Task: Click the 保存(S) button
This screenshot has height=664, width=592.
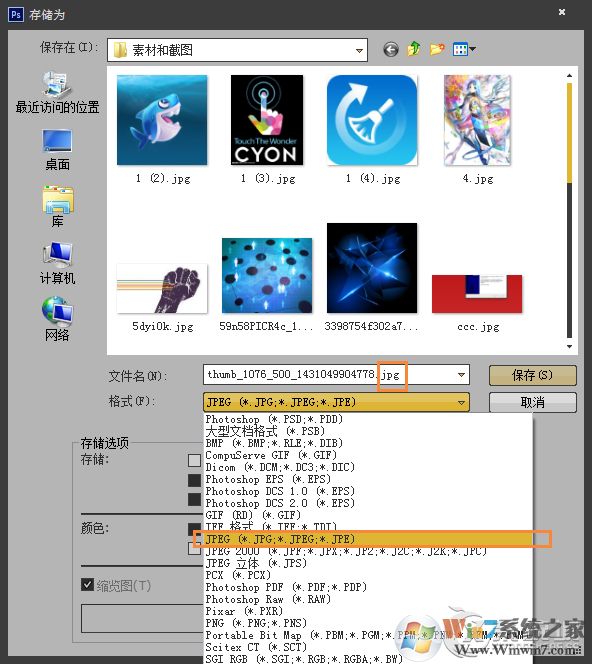Action: (x=532, y=375)
